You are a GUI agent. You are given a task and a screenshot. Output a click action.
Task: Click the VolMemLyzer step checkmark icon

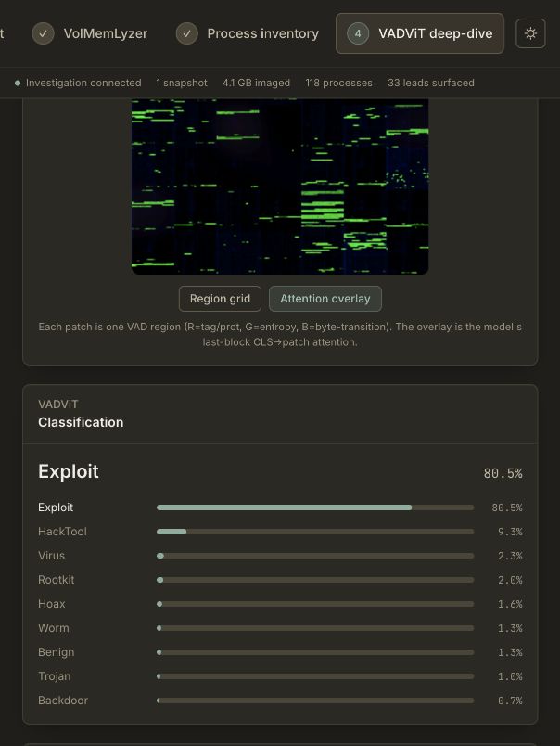pyautogui.click(x=43, y=33)
